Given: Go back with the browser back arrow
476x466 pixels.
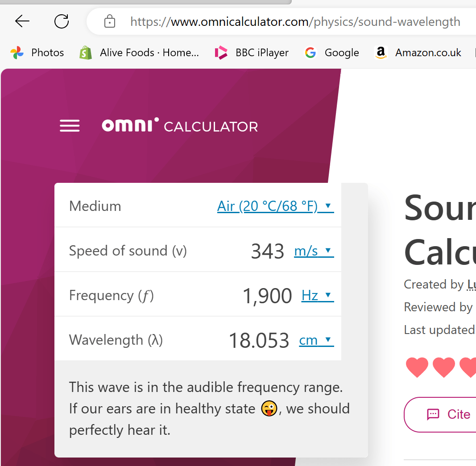Looking at the screenshot, I should (22, 21).
